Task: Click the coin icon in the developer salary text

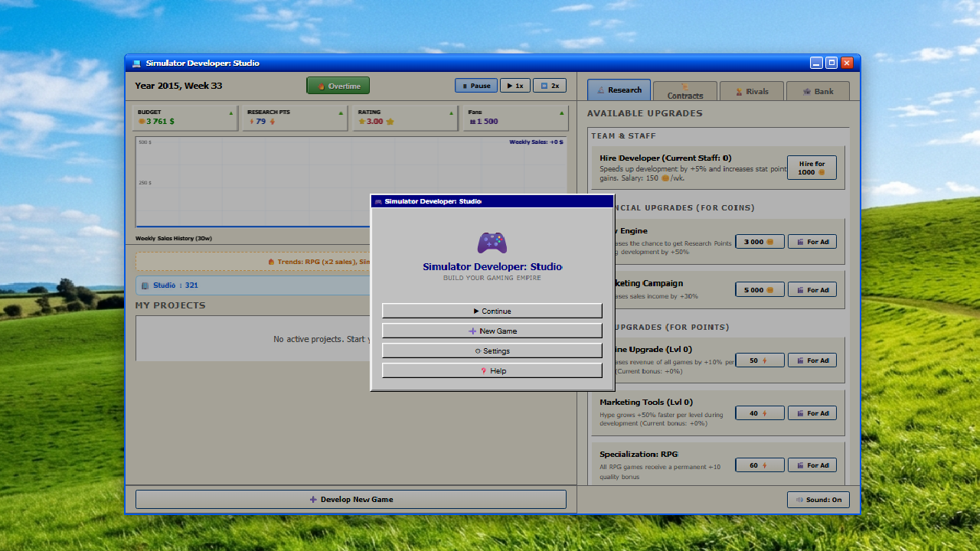Action: point(665,178)
